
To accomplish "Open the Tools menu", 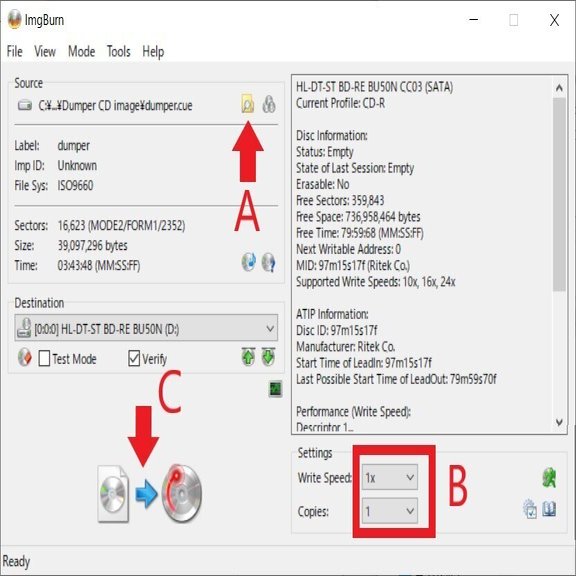I will click(119, 51).
